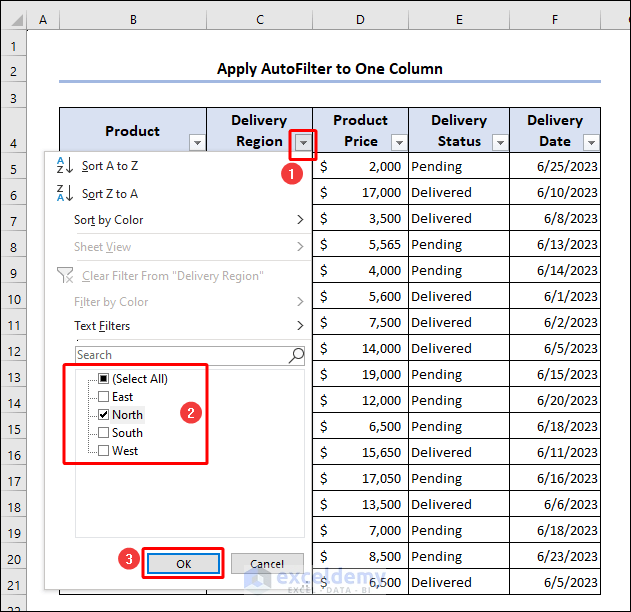Image resolution: width=631 pixels, height=612 pixels.
Task: Click the Sort Z to A icon
Action: (x=64, y=193)
